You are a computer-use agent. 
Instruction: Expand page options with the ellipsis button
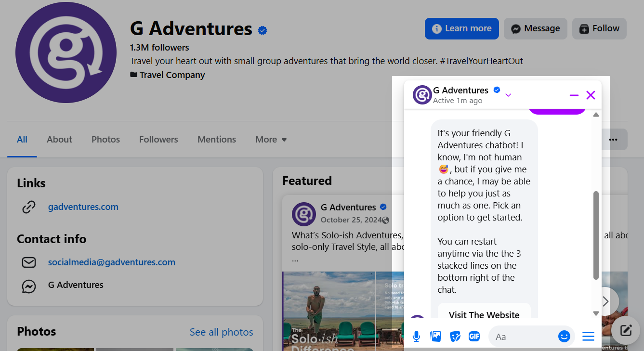point(613,139)
